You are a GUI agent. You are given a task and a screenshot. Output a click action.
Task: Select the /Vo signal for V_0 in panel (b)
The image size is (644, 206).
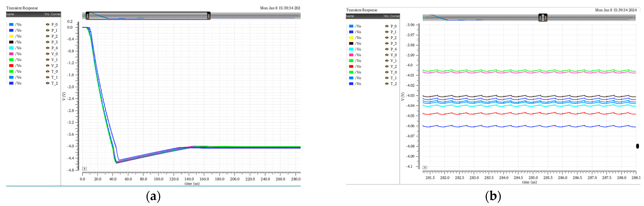pyautogui.click(x=358, y=55)
